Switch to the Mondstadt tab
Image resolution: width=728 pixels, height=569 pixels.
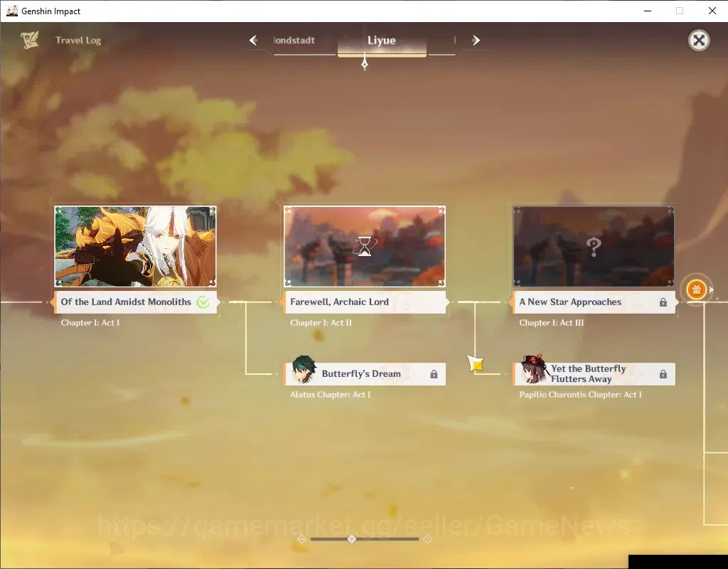pyautogui.click(x=294, y=41)
